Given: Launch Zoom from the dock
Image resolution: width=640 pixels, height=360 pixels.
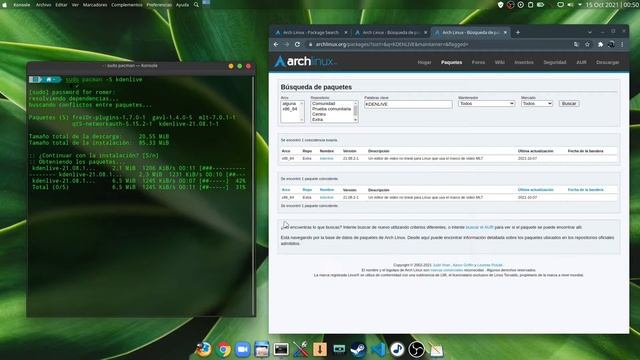Looking at the screenshot, I should pos(242,349).
